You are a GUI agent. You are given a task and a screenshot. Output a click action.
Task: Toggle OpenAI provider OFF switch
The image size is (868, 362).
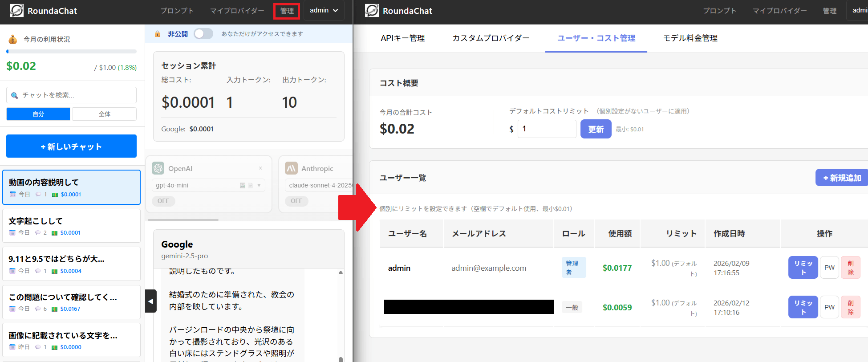(x=163, y=201)
